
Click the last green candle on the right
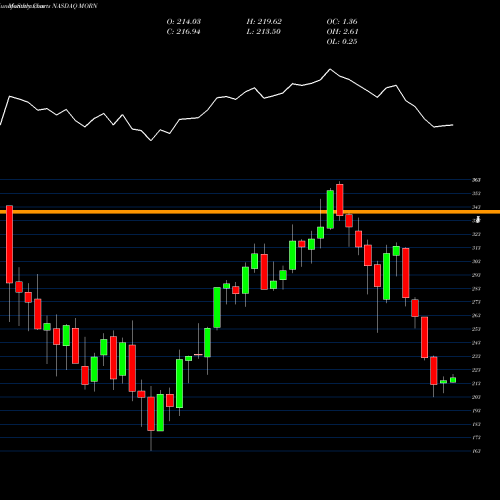click(453, 380)
